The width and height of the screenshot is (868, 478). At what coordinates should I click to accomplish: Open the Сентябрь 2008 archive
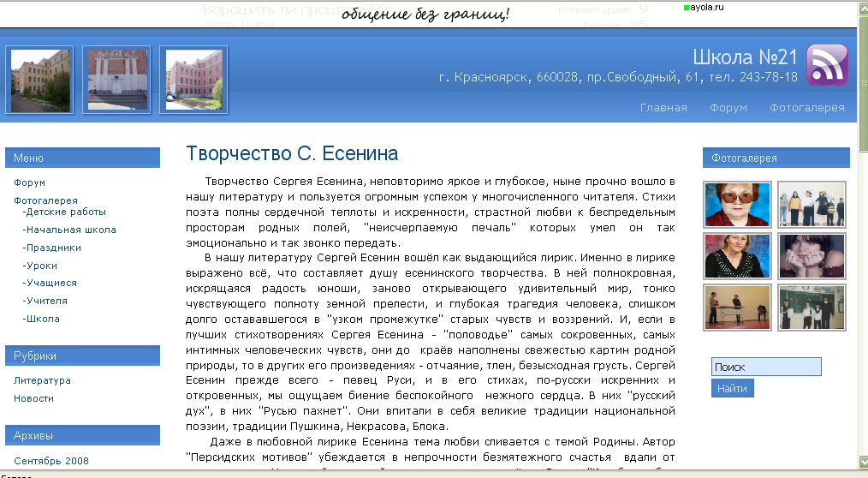51,461
